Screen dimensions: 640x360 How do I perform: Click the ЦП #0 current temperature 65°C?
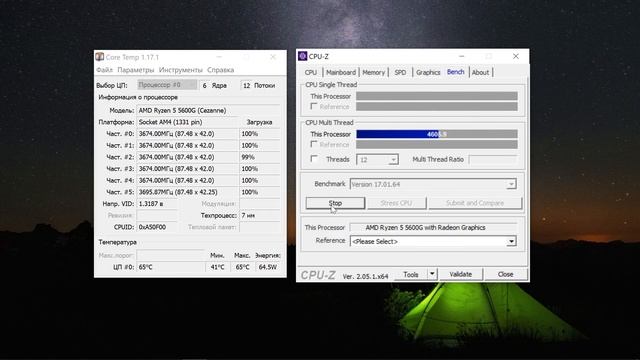(146, 267)
